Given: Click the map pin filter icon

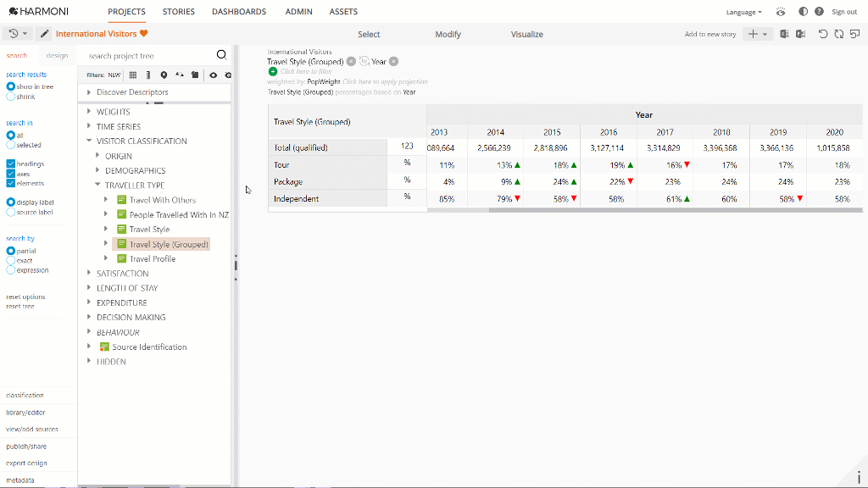Looking at the screenshot, I should pos(164,75).
